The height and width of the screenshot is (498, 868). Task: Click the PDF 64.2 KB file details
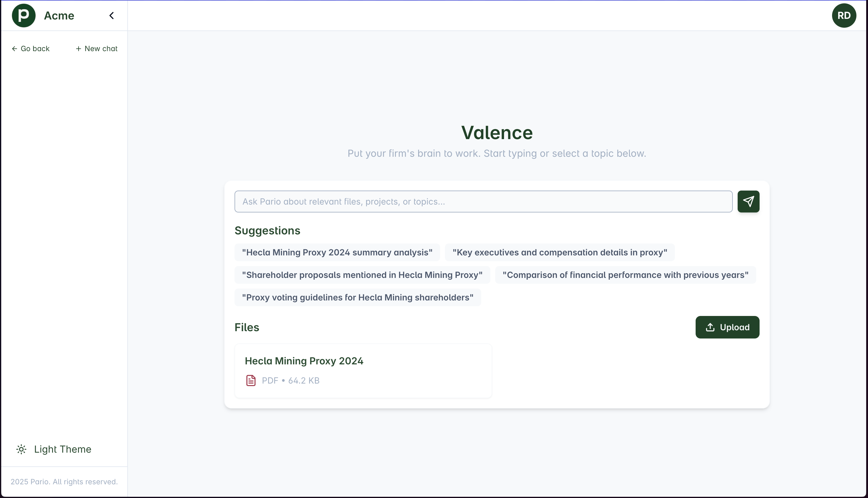tap(291, 380)
